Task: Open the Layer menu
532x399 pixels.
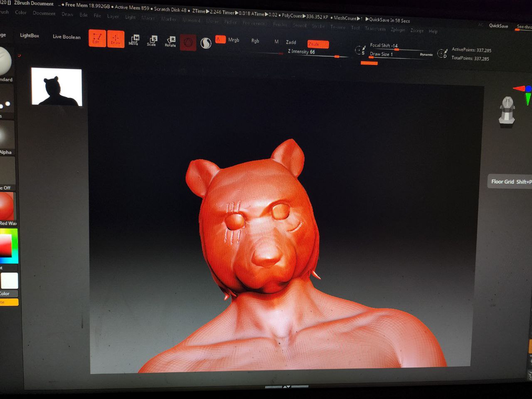Action: (113, 16)
